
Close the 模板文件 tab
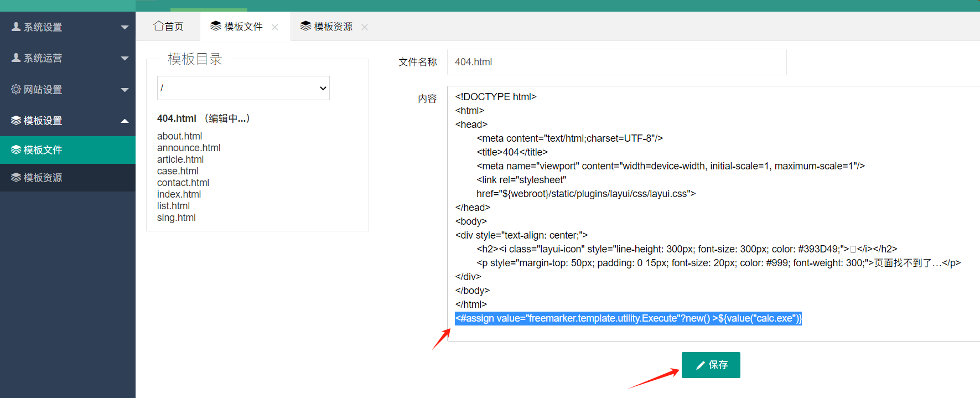275,27
